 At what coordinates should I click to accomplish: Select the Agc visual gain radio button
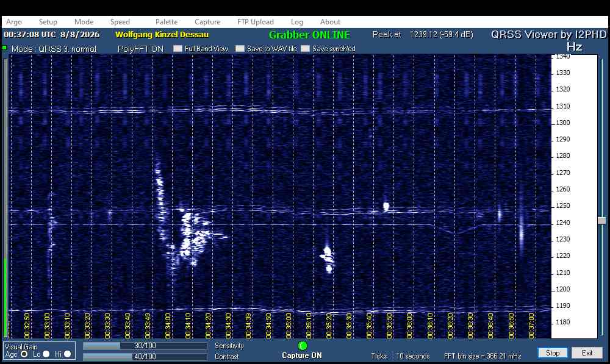click(24, 354)
